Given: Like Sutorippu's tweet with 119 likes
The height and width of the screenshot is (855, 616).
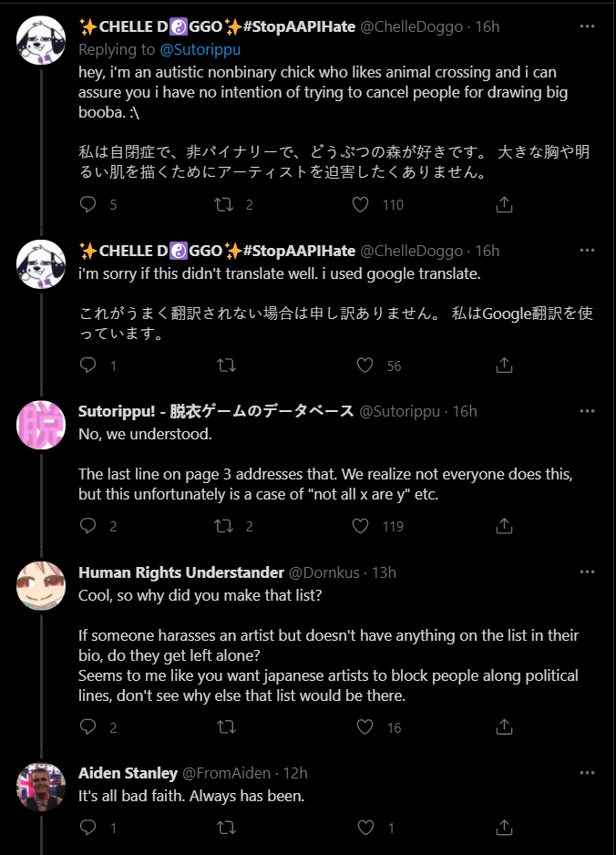Looking at the screenshot, I should coord(360,526).
